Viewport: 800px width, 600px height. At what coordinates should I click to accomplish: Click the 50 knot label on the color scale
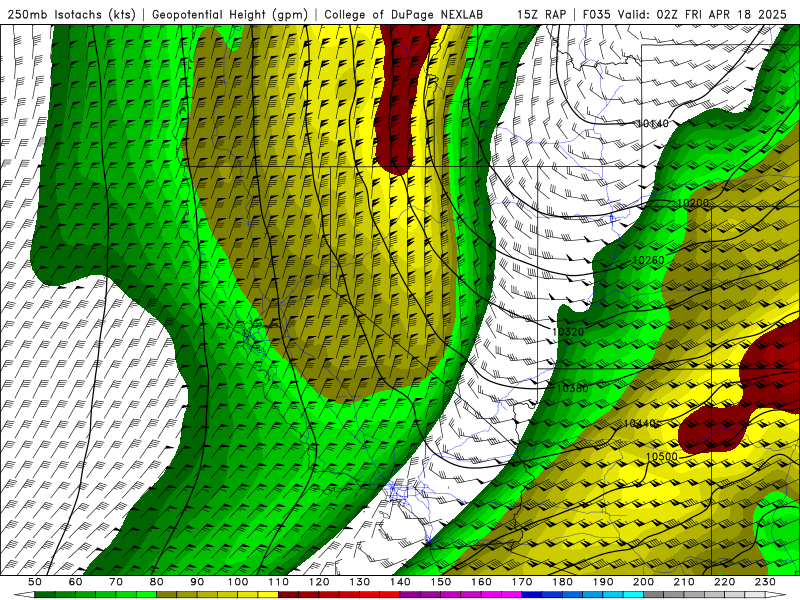click(x=35, y=582)
